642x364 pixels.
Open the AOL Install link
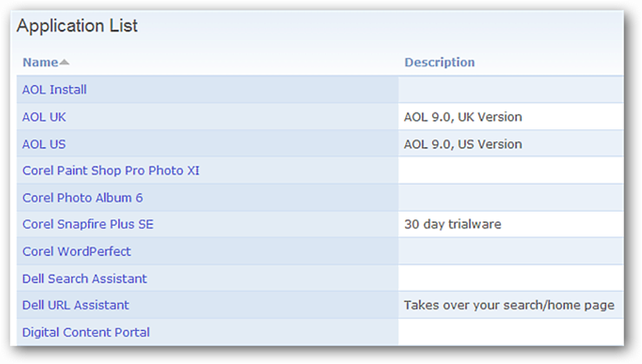click(54, 90)
